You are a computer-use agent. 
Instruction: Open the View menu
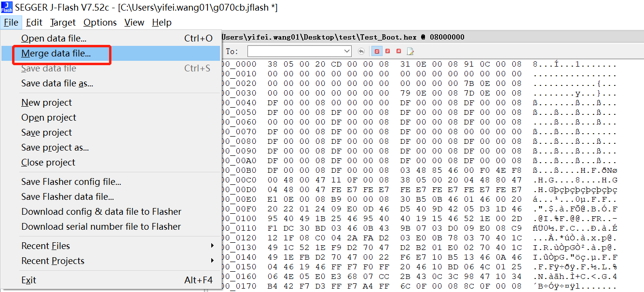coord(134,22)
